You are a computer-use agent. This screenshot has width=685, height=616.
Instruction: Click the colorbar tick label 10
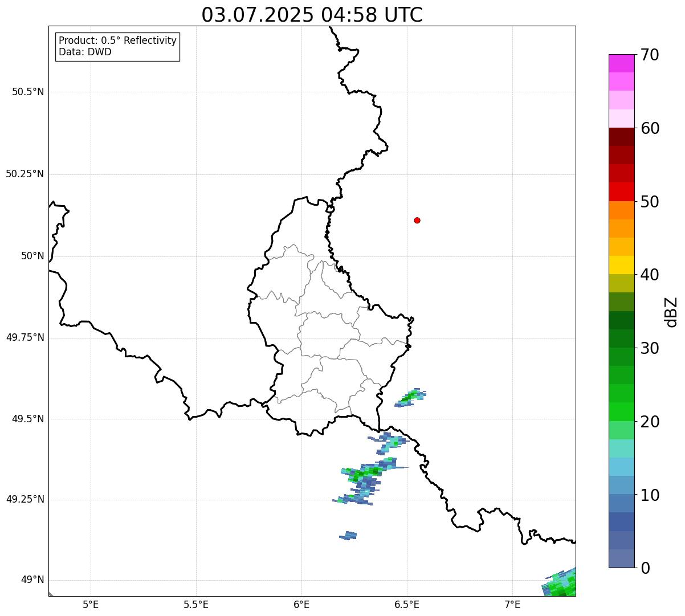point(650,495)
